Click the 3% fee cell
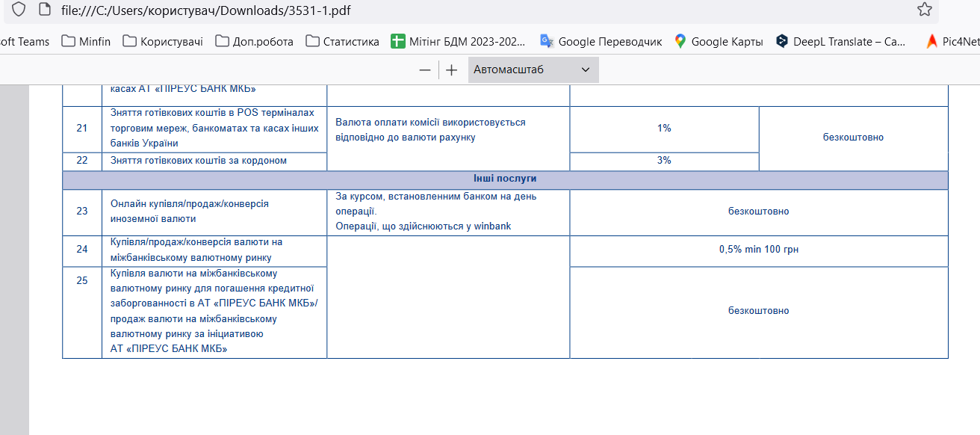Screen dimensions: 980x435 click(x=664, y=161)
